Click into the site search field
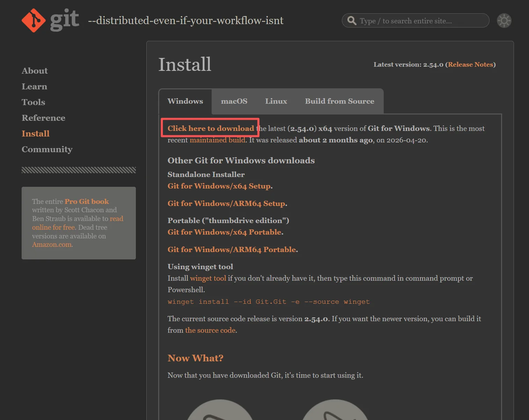529x420 pixels. (x=416, y=21)
